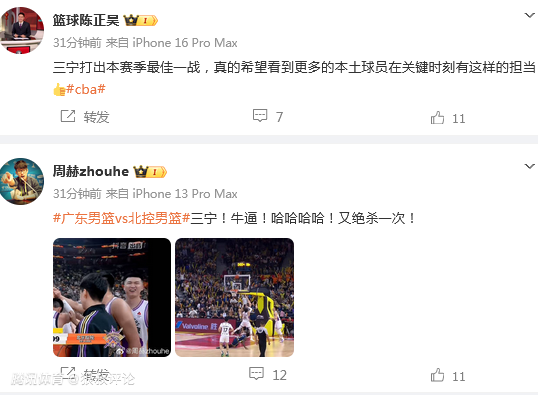538x395 pixels.
Task: Click the crown VIP badge beside 篮球陈正昊
Action: pyautogui.click(x=141, y=20)
